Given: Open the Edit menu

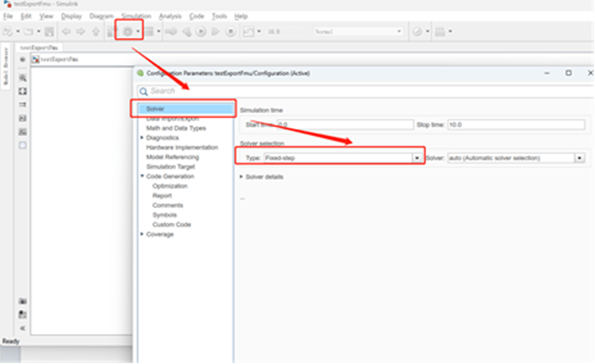Looking at the screenshot, I should click(x=26, y=16).
